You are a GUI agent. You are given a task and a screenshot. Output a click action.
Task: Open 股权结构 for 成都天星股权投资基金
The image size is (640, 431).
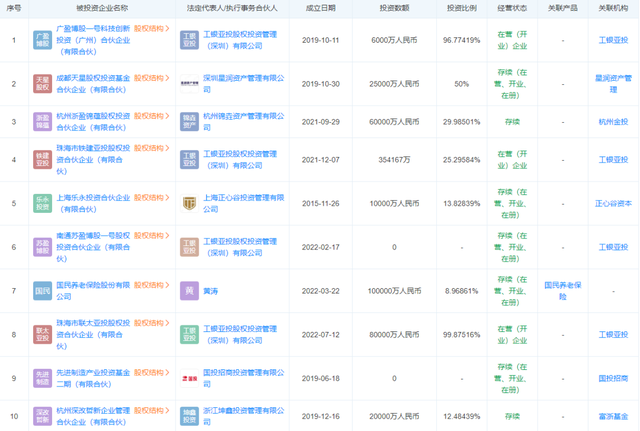(151, 78)
